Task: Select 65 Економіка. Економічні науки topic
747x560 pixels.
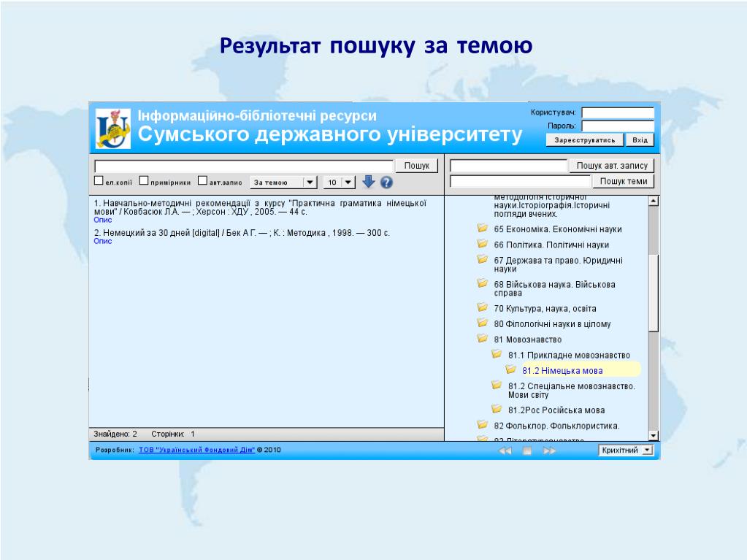Action: click(558, 229)
